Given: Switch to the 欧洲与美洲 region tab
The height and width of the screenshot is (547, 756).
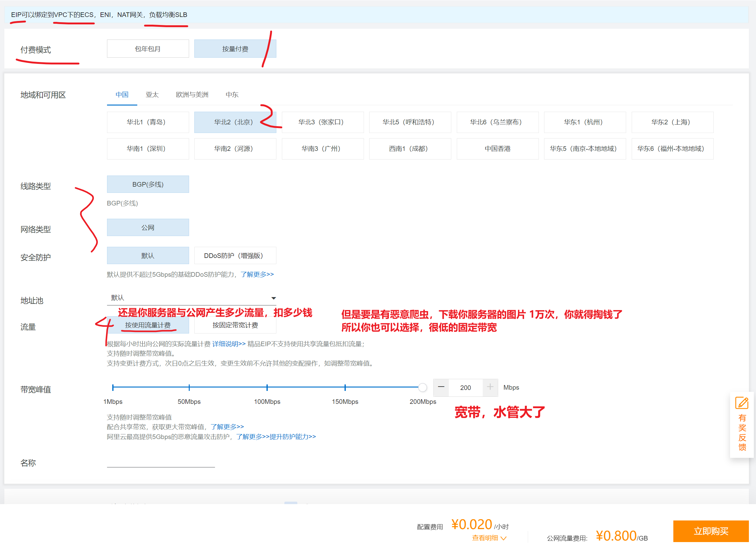Looking at the screenshot, I should [192, 95].
